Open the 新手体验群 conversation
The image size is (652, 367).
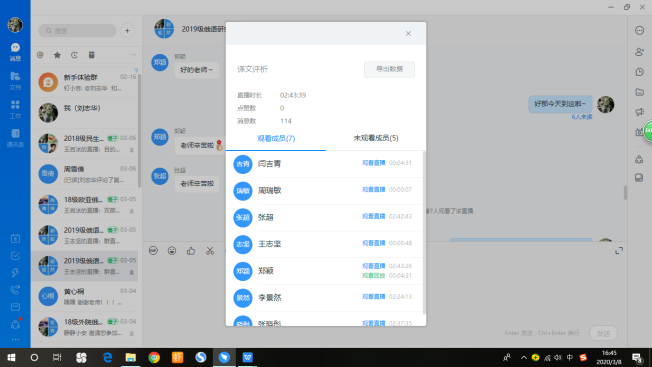(x=86, y=82)
